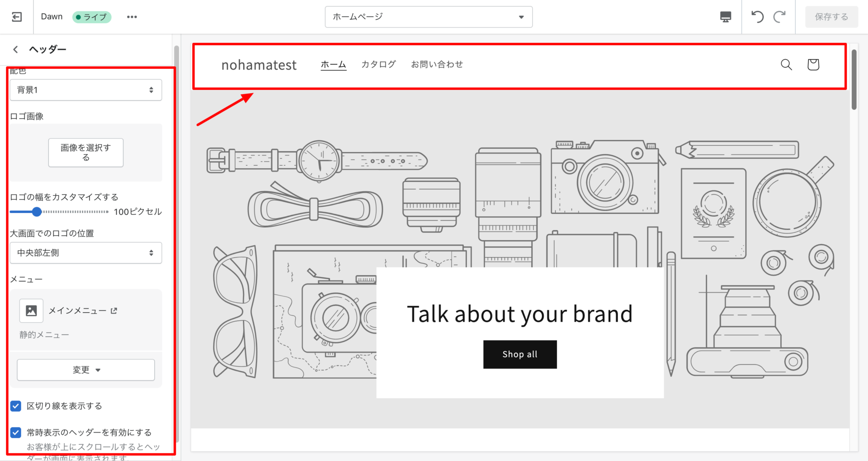
Task: Select the カタログ navigation menu item
Action: [378, 65]
